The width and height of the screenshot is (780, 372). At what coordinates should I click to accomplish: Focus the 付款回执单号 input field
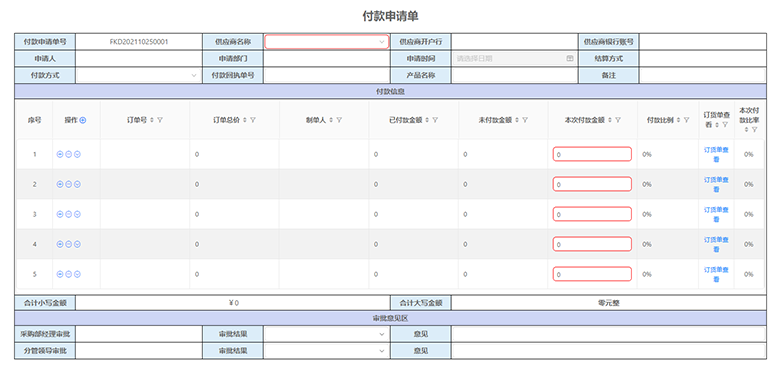[x=326, y=75]
